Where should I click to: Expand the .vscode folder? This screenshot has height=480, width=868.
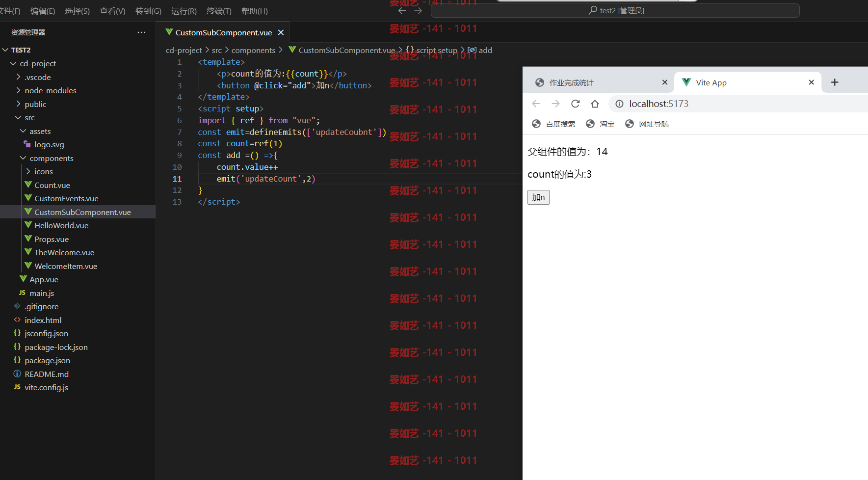78,77
